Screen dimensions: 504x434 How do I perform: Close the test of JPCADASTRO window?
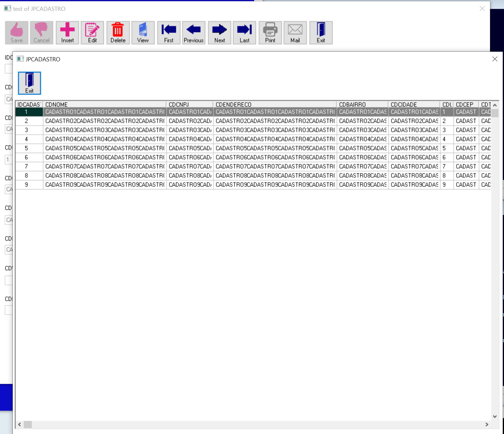coord(482,9)
